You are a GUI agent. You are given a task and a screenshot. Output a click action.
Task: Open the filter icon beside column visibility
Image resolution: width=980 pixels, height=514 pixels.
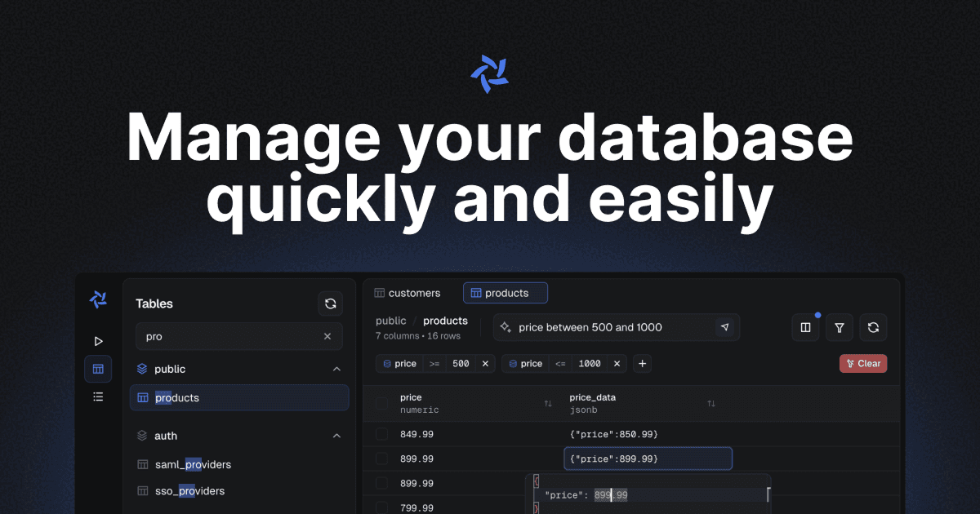tap(839, 327)
